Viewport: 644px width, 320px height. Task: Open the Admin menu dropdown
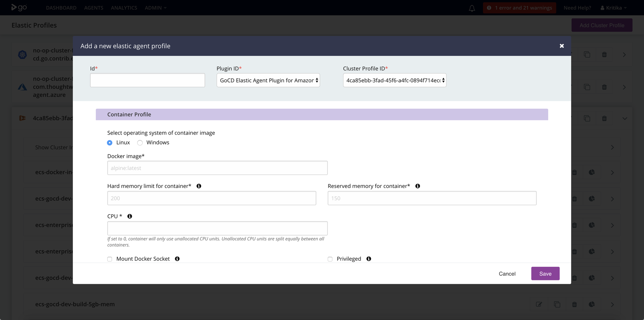[156, 8]
